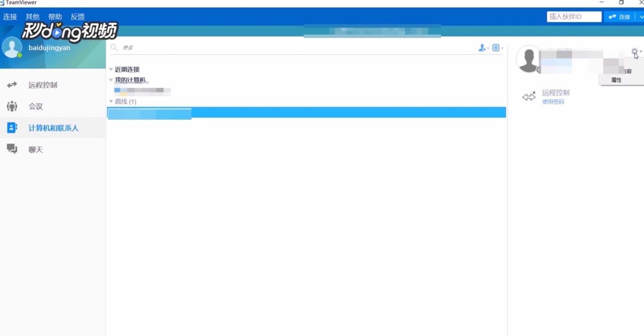The image size is (644, 336).
Task: Expand the arrow next to the 连接 button
Action: pos(640,17)
